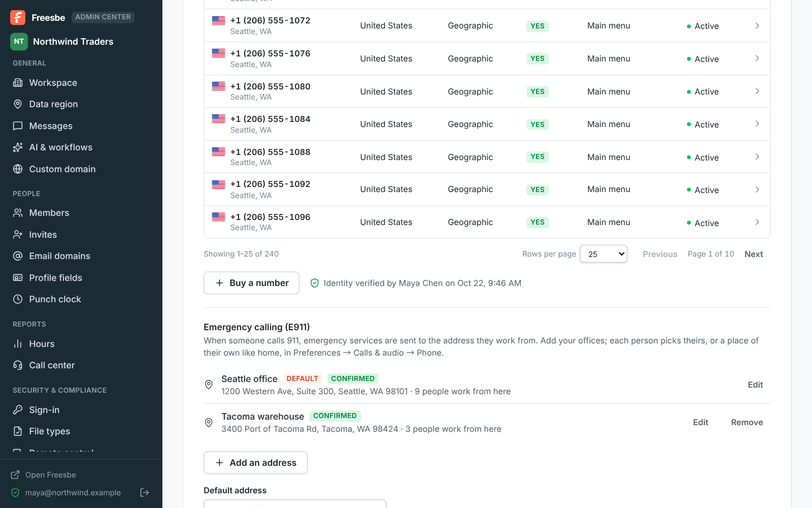The image size is (812, 508).
Task: Go to Workspace settings menu item
Action: pyautogui.click(x=81, y=83)
